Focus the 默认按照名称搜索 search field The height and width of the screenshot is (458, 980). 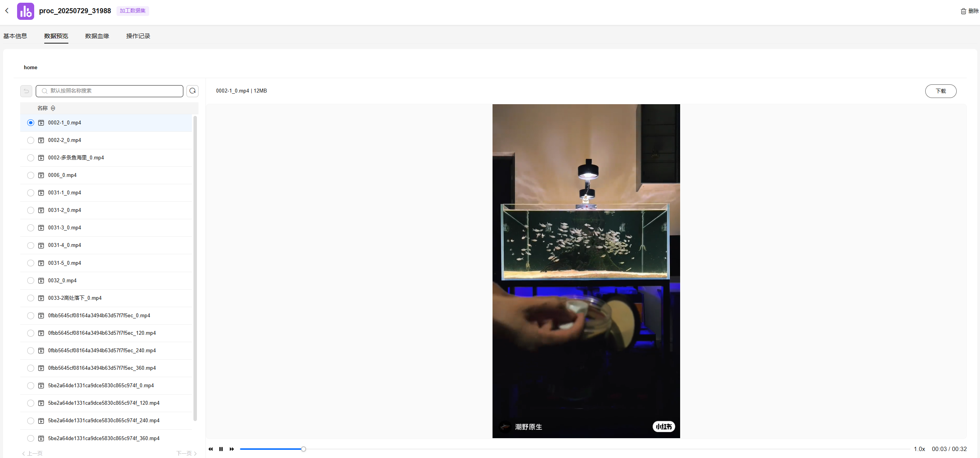(x=110, y=91)
